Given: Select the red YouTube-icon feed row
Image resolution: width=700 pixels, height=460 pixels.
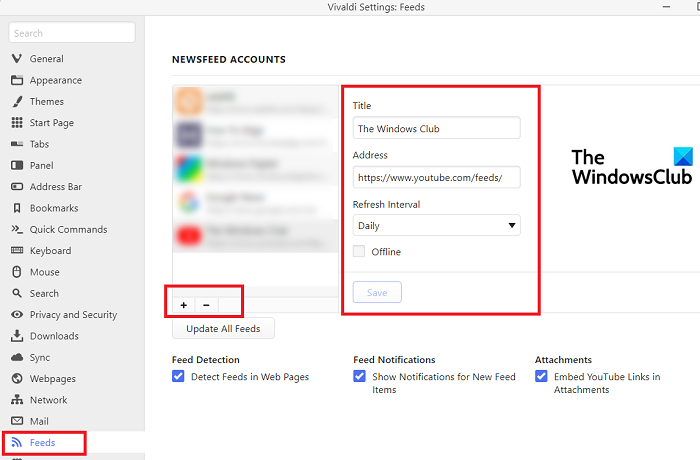Looking at the screenshot, I should tap(255, 236).
